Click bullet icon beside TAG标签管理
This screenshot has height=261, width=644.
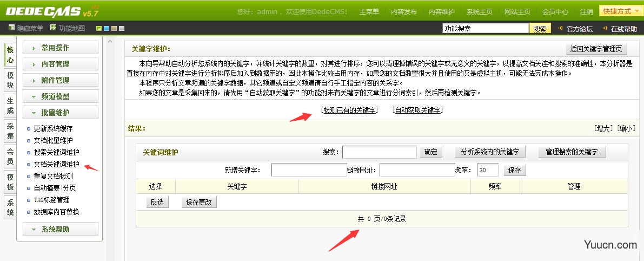(29, 200)
